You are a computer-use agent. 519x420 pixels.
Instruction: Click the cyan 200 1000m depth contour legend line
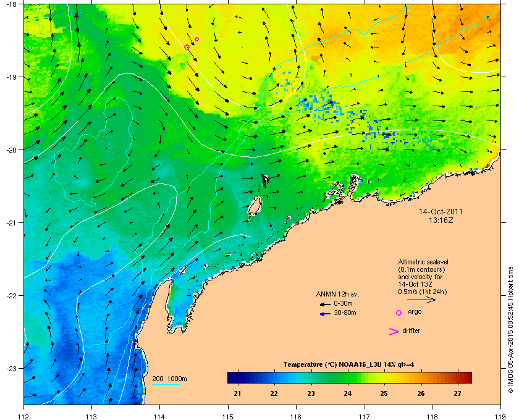(x=166, y=385)
